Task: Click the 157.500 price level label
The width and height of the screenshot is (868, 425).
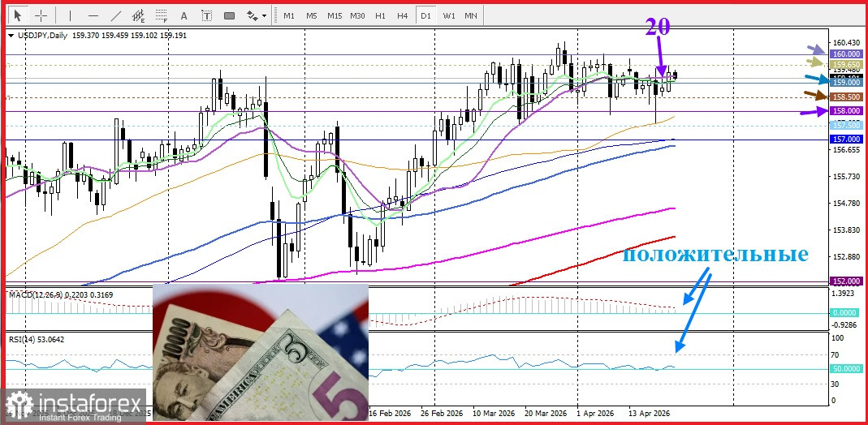Action: tap(847, 126)
